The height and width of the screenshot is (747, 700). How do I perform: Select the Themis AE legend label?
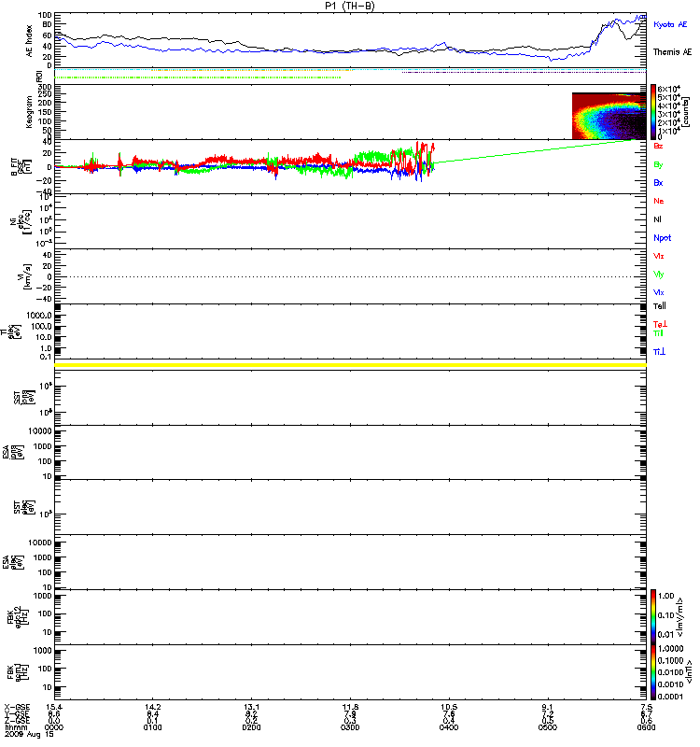pyautogui.click(x=672, y=52)
